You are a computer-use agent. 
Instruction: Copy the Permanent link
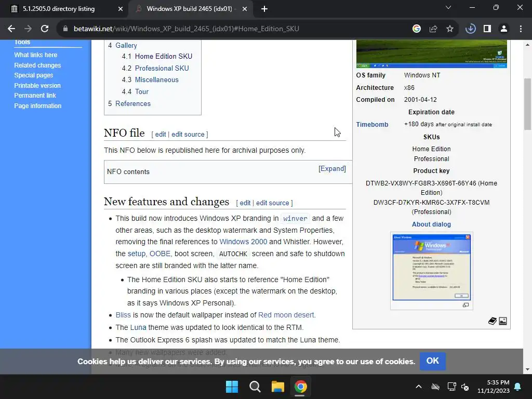coord(35,96)
